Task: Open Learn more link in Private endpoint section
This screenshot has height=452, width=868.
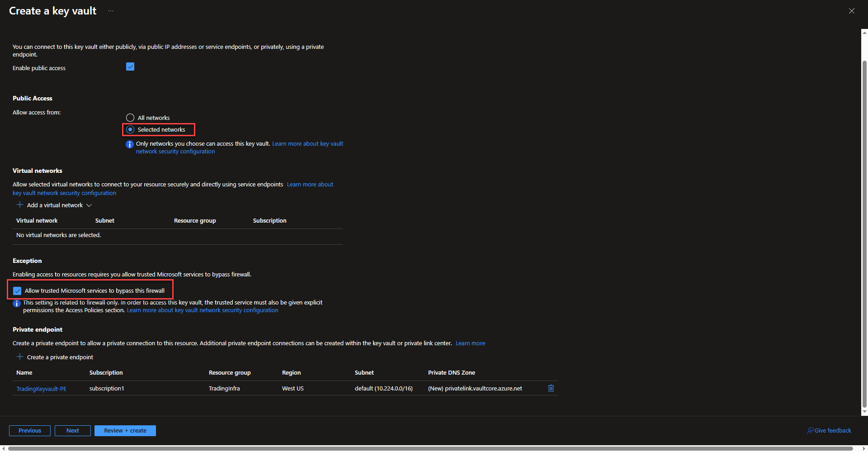Action: tap(470, 343)
